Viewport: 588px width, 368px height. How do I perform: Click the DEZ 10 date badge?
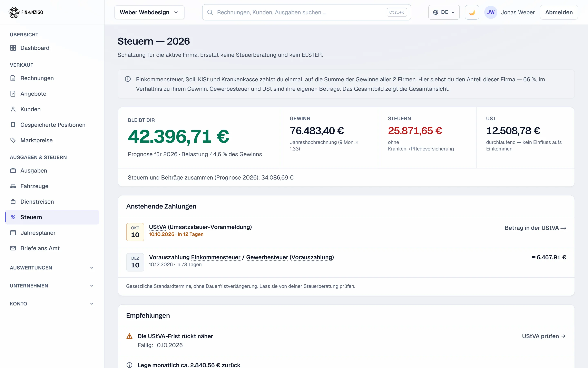pos(135,262)
